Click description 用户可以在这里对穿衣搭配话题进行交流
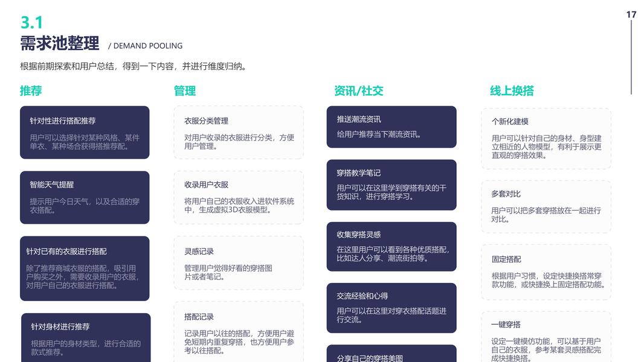Screen dimensions: 644x362 point(391,316)
